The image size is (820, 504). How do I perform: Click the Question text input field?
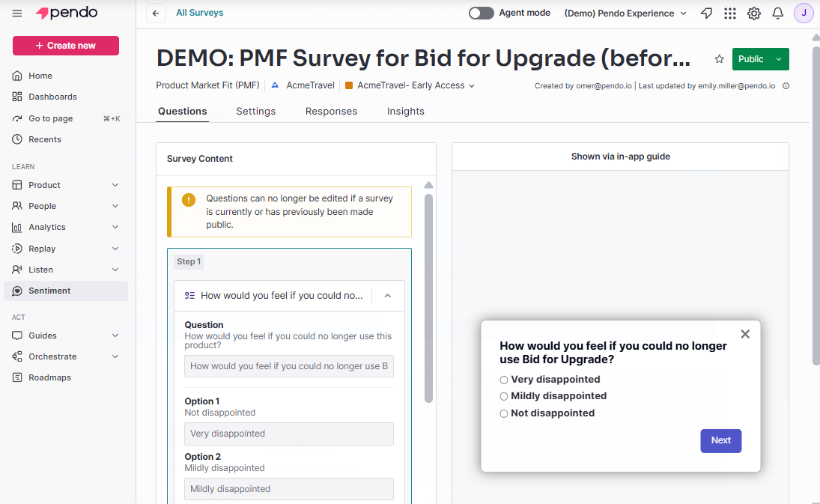tap(288, 366)
